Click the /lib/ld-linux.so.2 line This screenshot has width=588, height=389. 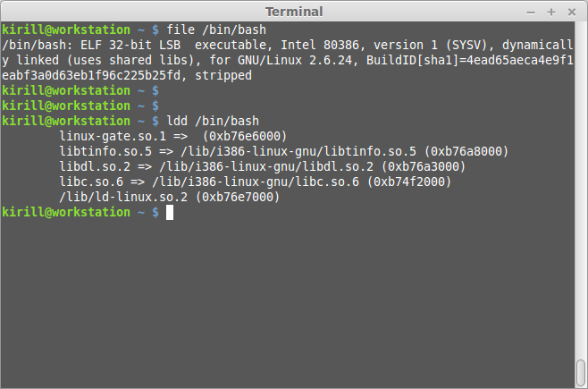(x=169, y=197)
